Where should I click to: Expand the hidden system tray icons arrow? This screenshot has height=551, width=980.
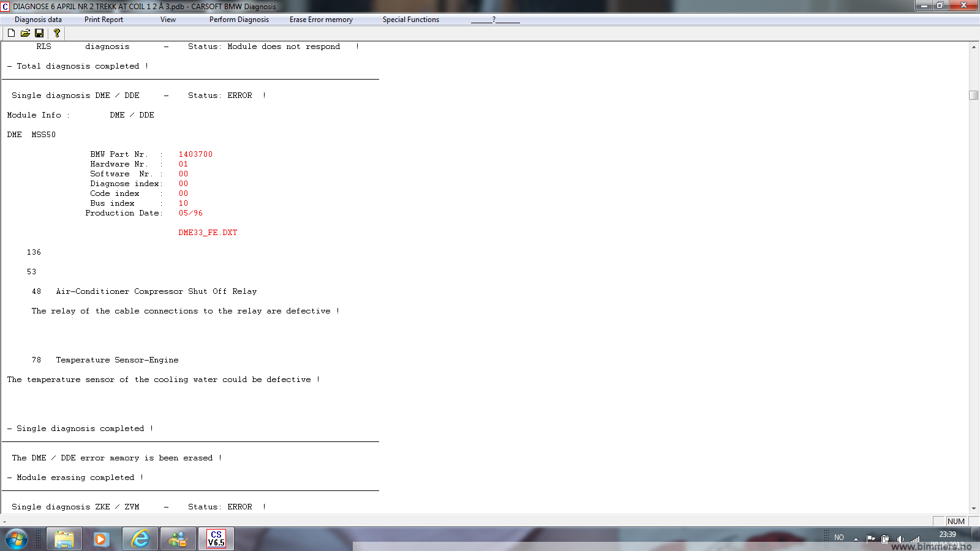point(856,539)
